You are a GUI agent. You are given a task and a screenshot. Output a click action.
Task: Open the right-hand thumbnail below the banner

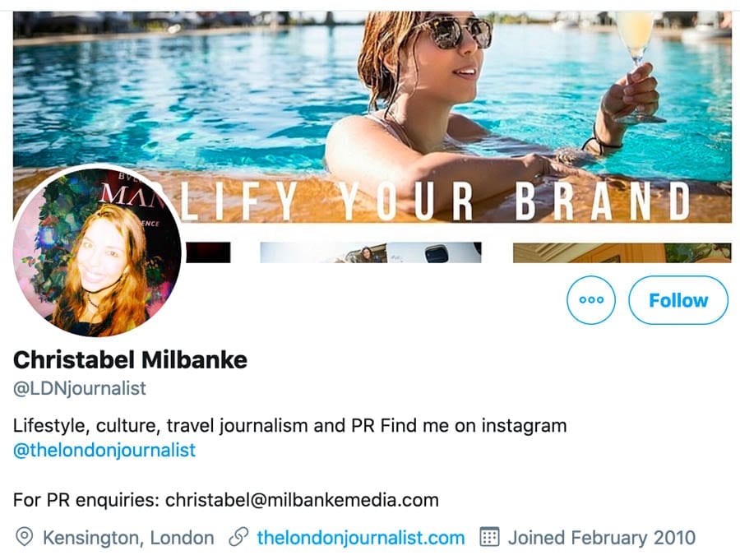(x=622, y=252)
